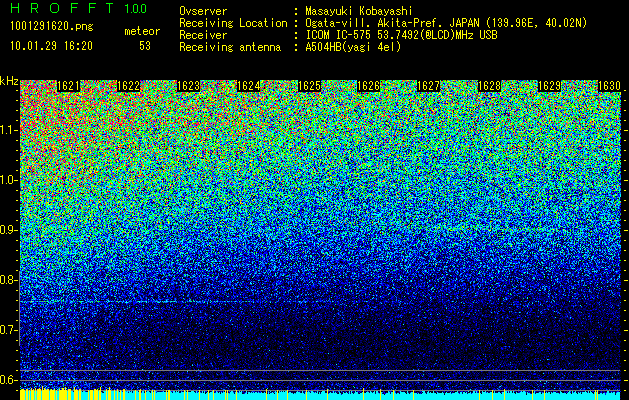Click the ICOM IC-575 53.7492 receiver text
Screen dimensions: 629x400
(x=401, y=35)
